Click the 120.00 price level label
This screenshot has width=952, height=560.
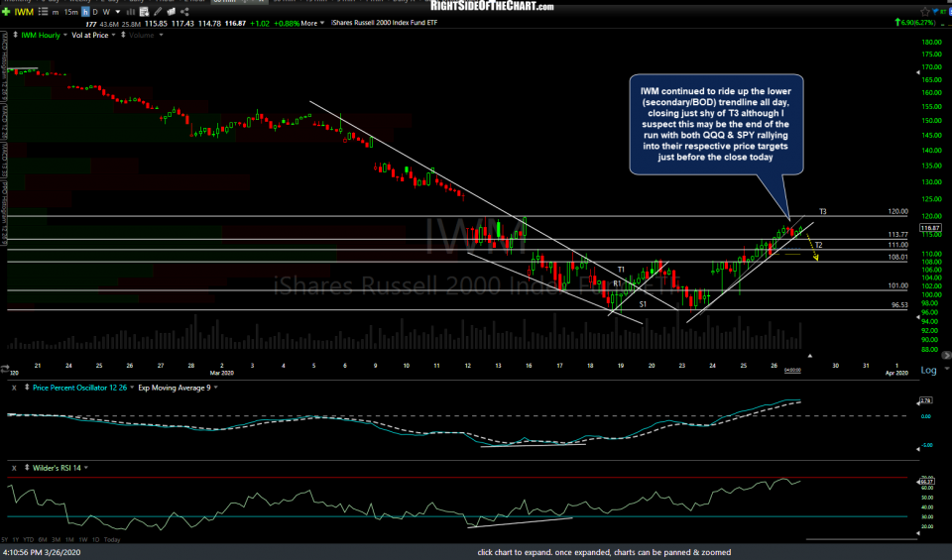(x=898, y=212)
